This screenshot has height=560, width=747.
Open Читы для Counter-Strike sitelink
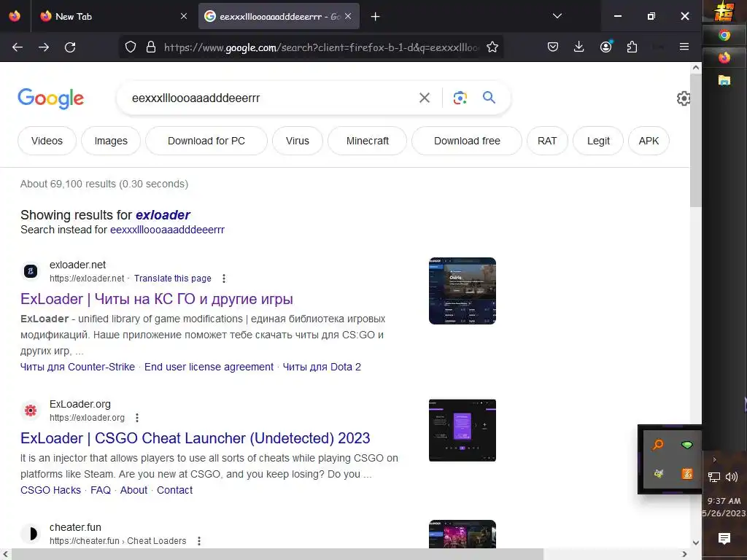[x=77, y=367]
